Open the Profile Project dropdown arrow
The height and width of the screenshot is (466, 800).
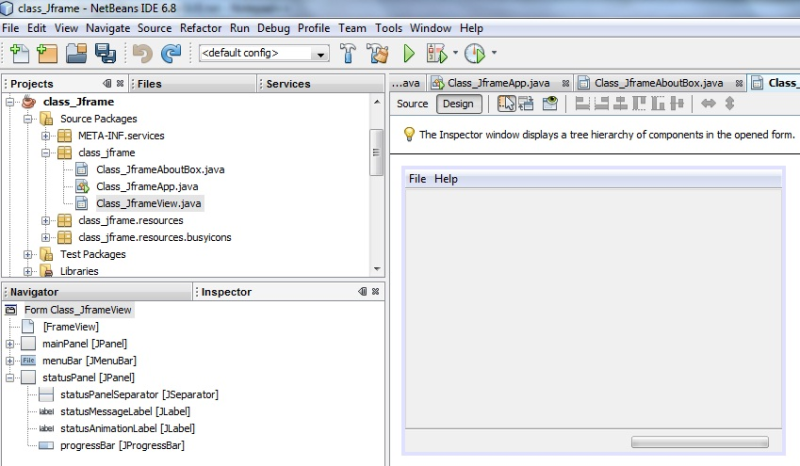(494, 53)
